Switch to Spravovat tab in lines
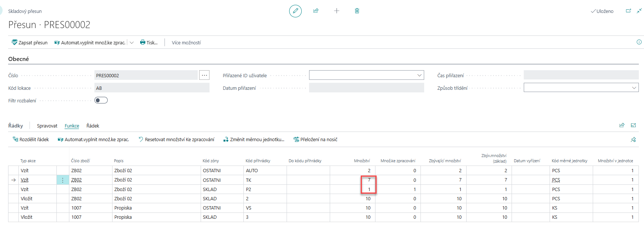 click(47, 126)
